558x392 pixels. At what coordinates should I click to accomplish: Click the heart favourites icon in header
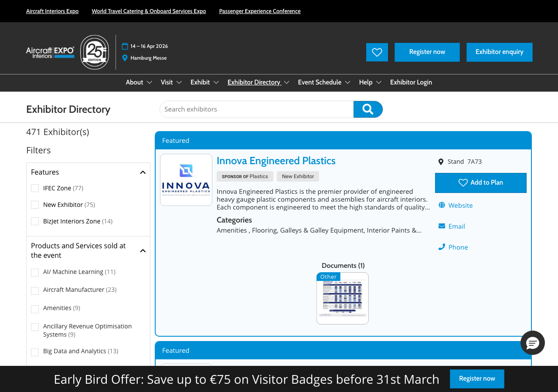[377, 52]
